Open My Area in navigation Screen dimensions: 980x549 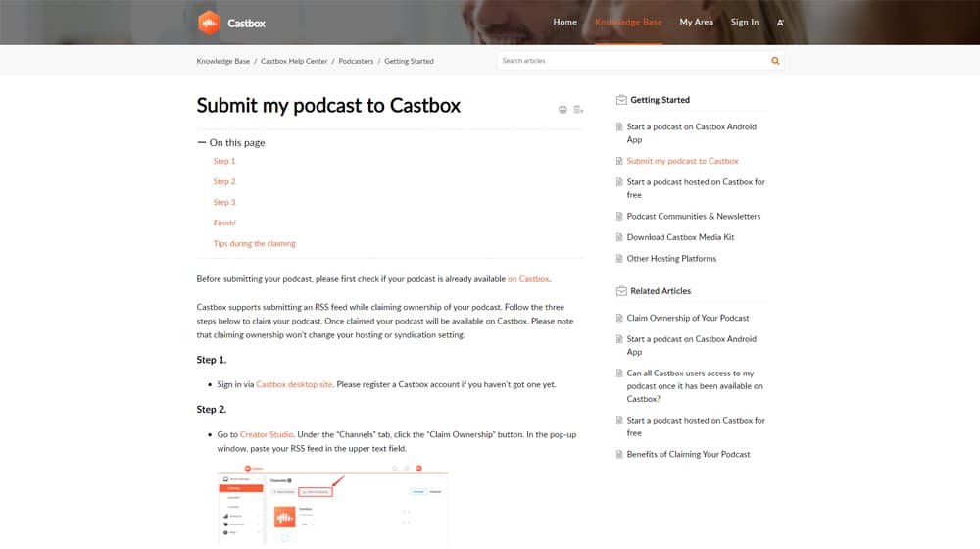(696, 22)
